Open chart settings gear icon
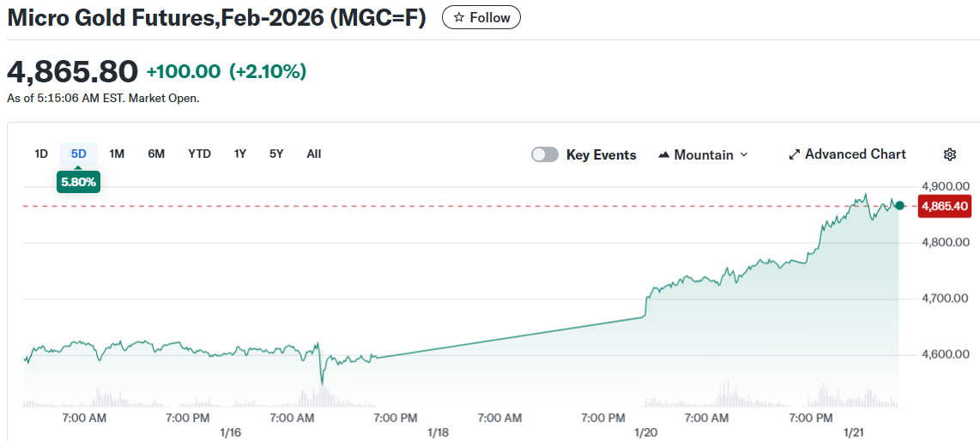Screen dimensions: 980x441 pyautogui.click(x=950, y=154)
